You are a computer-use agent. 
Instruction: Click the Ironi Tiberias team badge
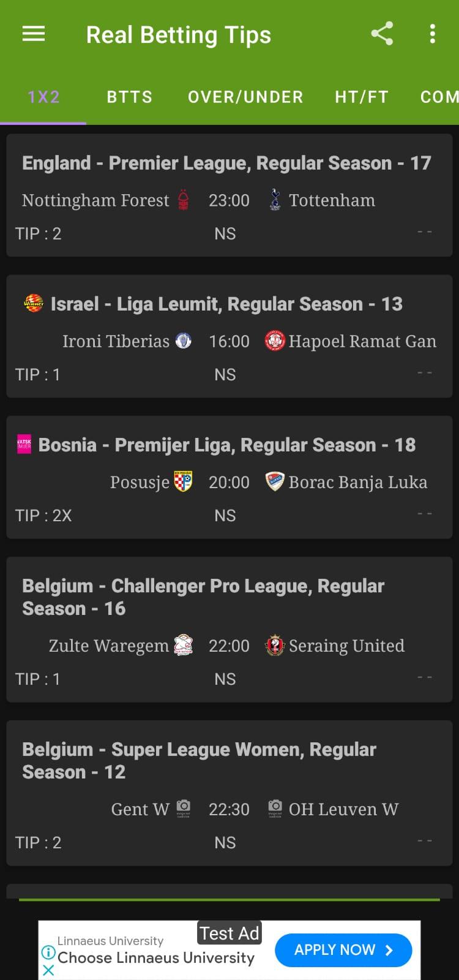pos(184,341)
